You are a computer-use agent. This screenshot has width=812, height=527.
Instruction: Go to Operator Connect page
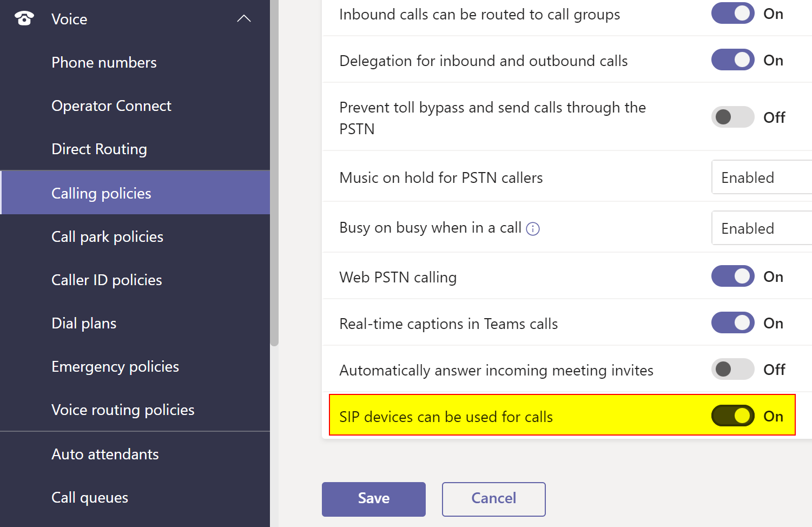coord(111,106)
